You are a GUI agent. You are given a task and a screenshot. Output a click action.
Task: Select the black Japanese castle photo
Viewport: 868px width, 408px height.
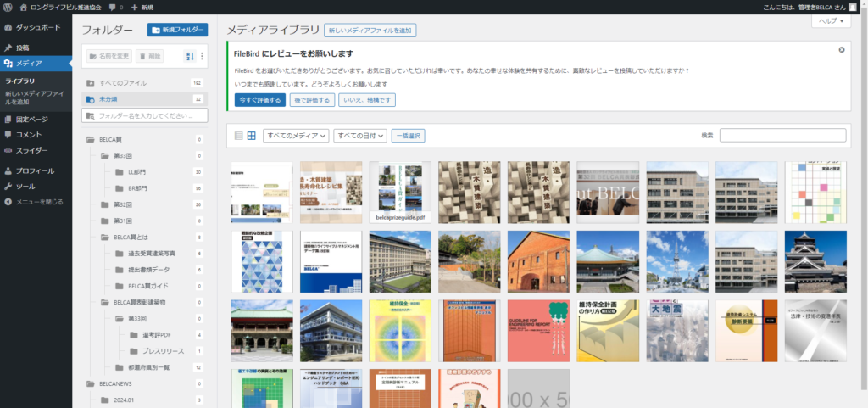(815, 261)
